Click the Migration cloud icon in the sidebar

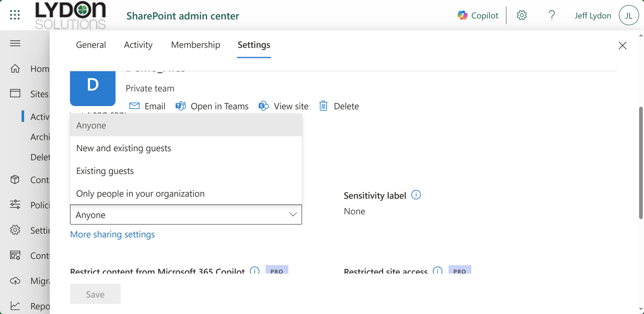coord(15,281)
